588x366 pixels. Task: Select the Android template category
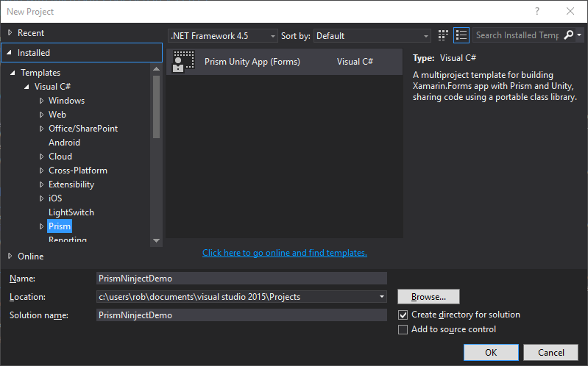[64, 143]
